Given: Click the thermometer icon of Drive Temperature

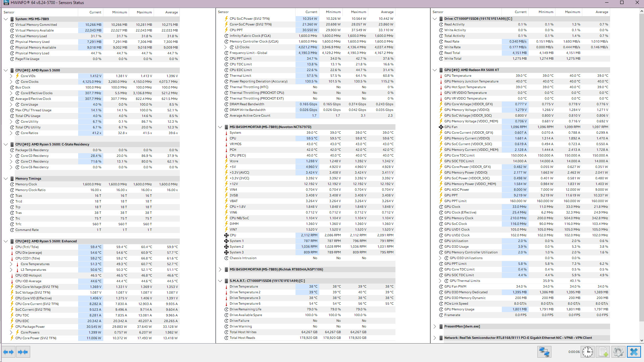Looking at the screenshot, I should click(x=226, y=287).
